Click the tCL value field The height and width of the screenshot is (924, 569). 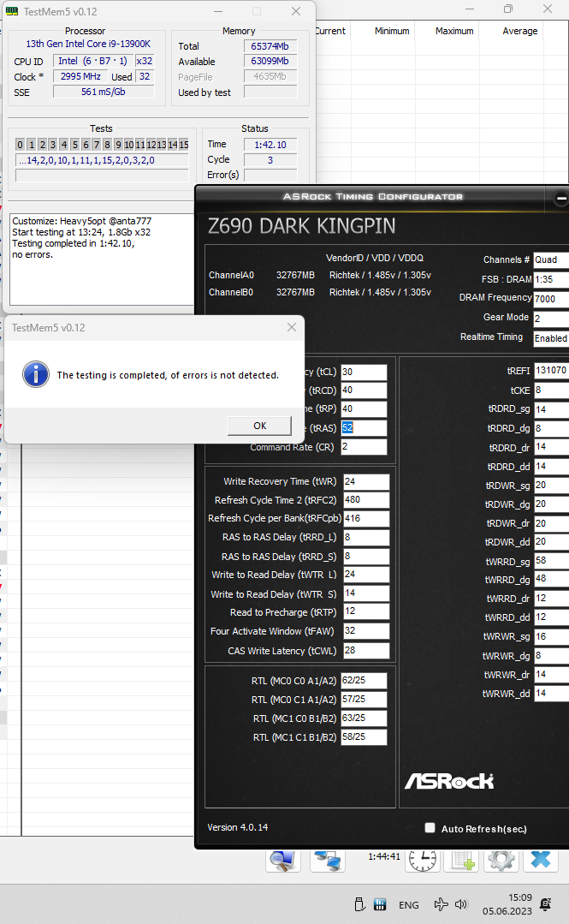pyautogui.click(x=364, y=372)
